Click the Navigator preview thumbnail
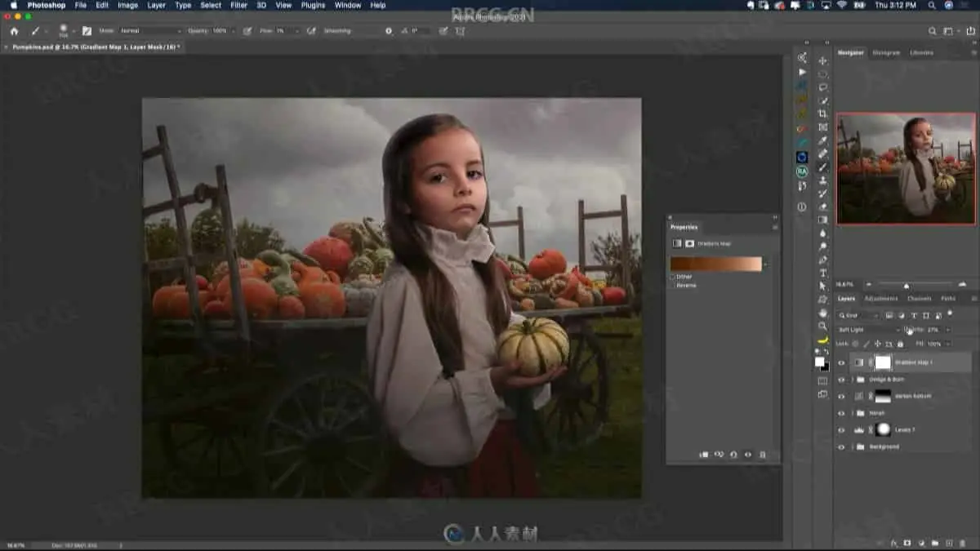 (x=906, y=168)
